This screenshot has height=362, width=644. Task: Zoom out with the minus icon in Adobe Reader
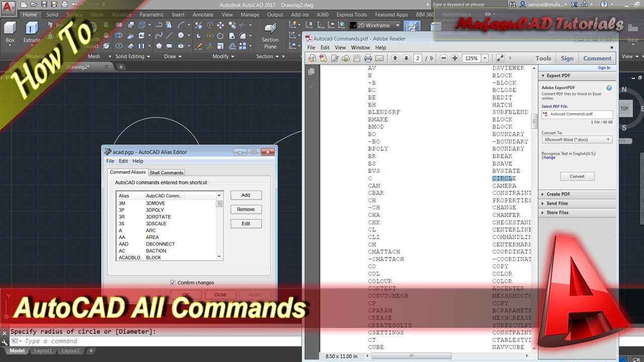(444, 58)
